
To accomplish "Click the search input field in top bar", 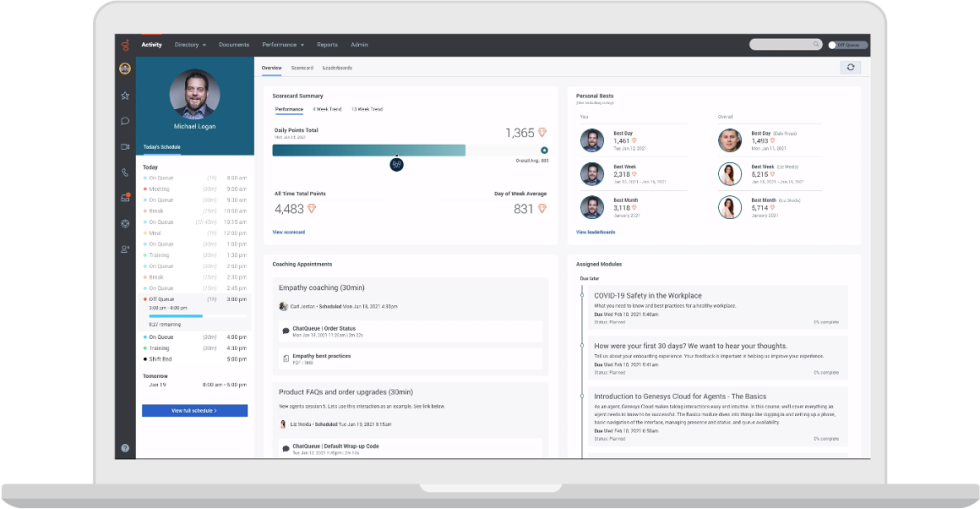I will (785, 45).
